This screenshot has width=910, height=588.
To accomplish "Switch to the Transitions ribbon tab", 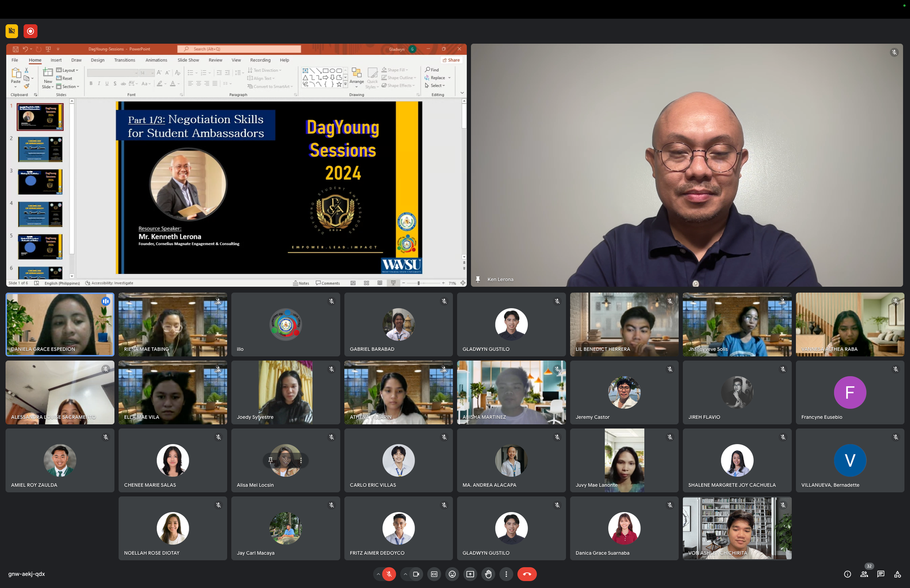I will click(124, 60).
